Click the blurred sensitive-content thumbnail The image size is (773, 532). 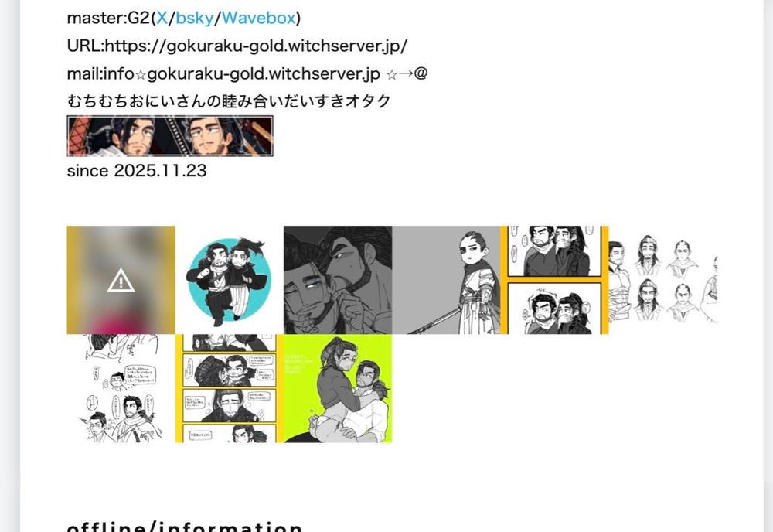click(121, 280)
